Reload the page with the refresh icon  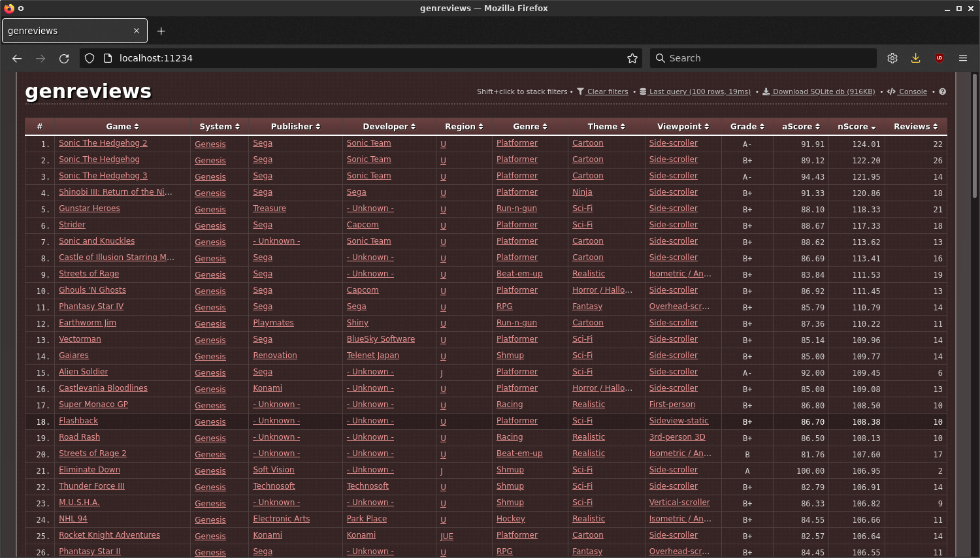click(64, 58)
